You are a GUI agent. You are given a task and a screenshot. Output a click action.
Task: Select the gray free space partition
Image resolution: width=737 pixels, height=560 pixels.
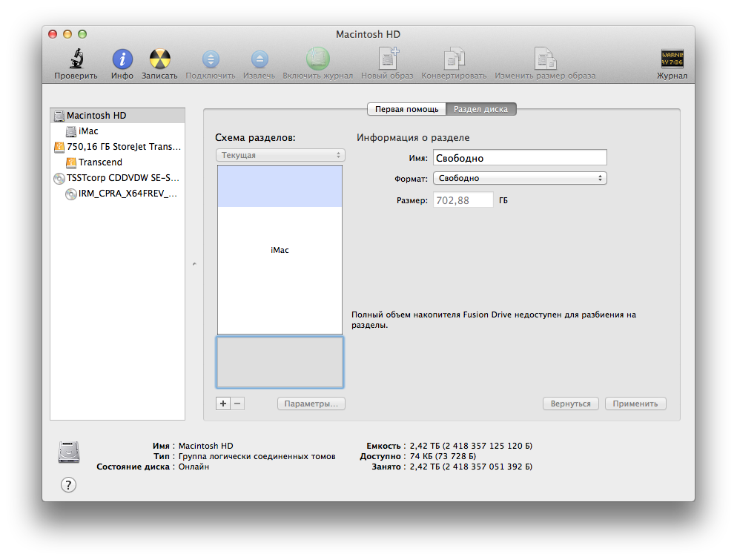[x=280, y=362]
